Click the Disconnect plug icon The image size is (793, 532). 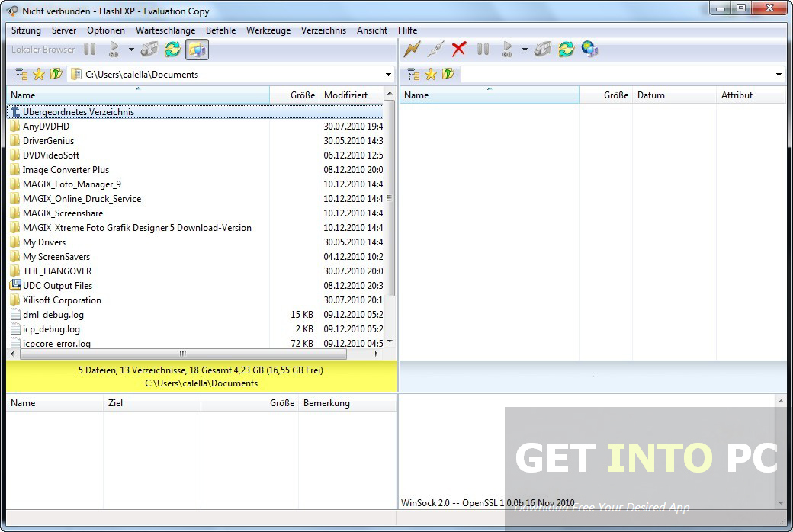point(435,49)
